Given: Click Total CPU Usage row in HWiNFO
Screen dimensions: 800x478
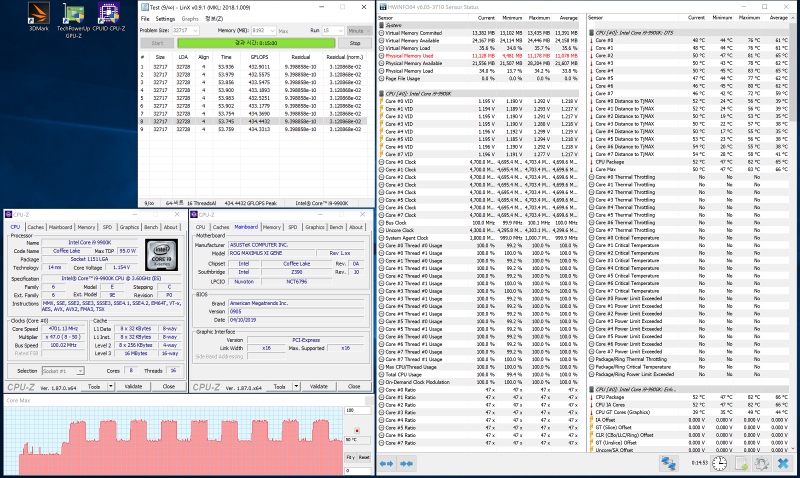Looking at the screenshot, I should point(479,374).
